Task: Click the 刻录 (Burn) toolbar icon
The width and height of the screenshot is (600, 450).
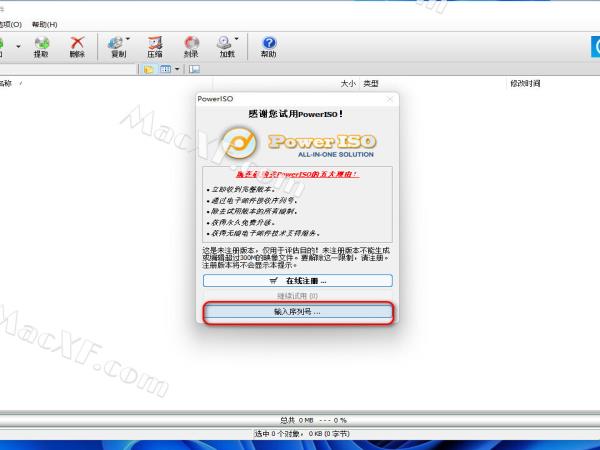Action: [x=191, y=43]
